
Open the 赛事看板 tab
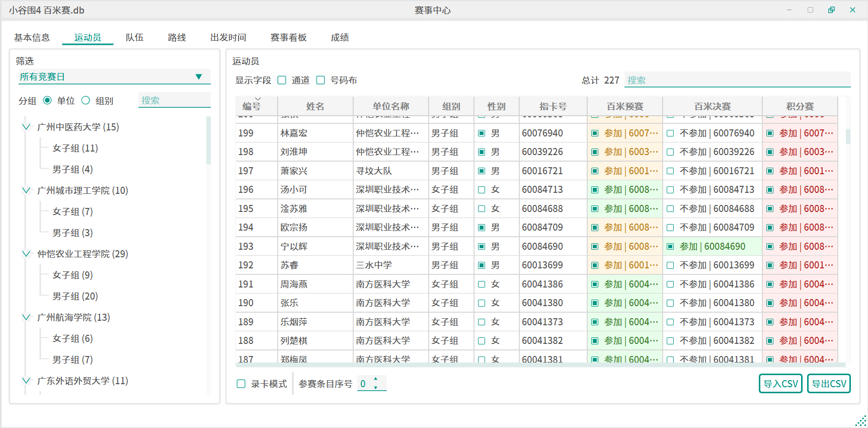point(288,38)
